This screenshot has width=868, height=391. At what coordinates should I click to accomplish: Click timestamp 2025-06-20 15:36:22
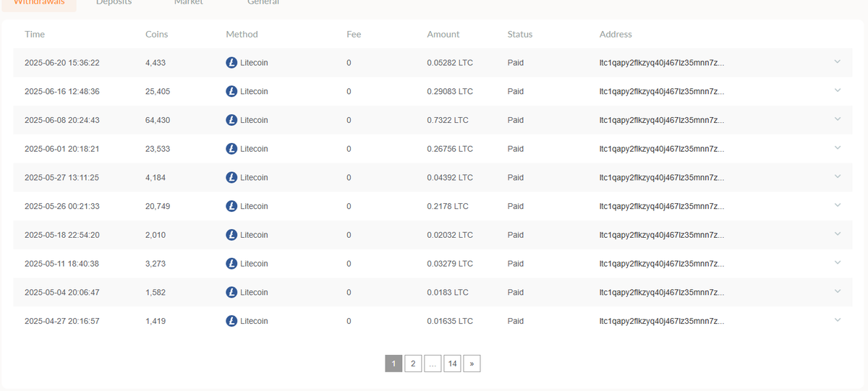coord(62,63)
